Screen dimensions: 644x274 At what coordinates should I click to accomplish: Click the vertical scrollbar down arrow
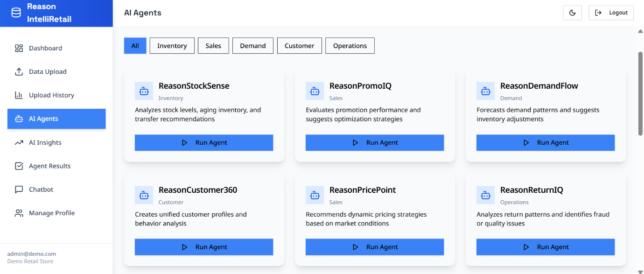[640, 271]
